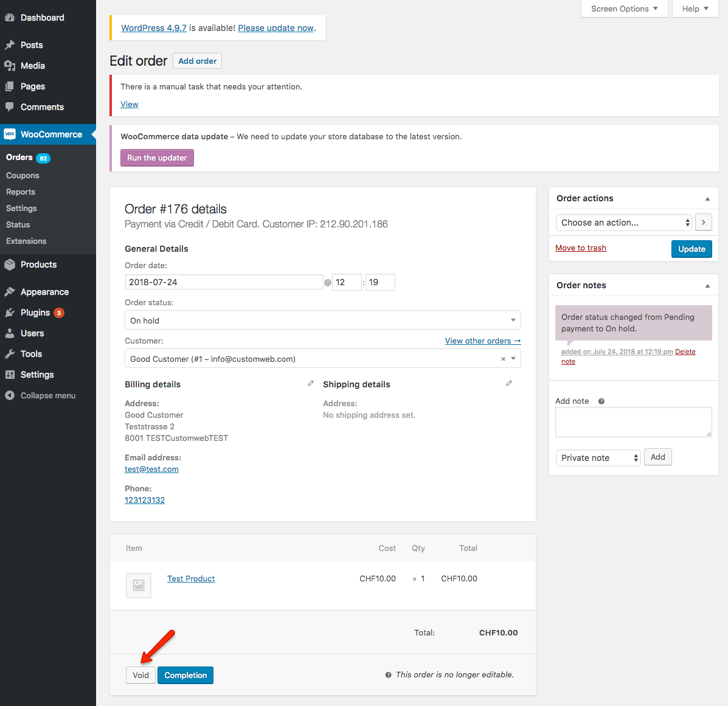Clear the selected customer with the x icon
The image size is (728, 706).
[503, 359]
